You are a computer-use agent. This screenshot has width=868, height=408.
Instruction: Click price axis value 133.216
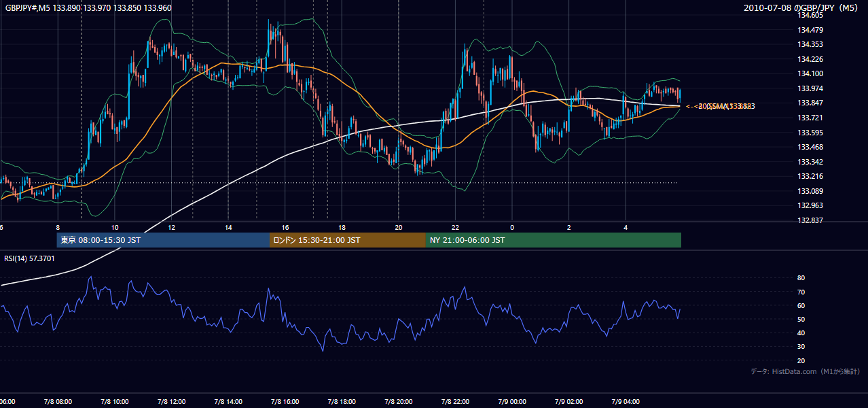(810, 176)
